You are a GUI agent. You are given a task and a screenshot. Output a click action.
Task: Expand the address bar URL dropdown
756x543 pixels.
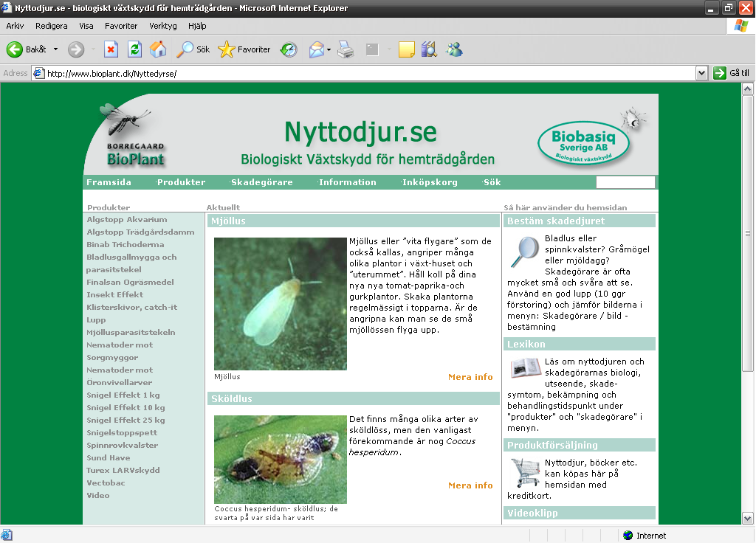701,73
